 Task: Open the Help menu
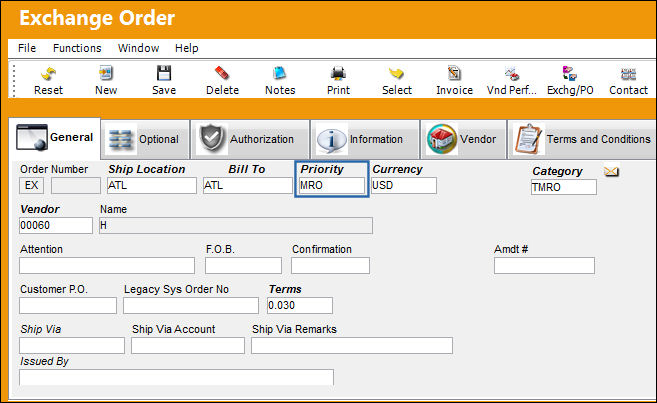tap(186, 48)
